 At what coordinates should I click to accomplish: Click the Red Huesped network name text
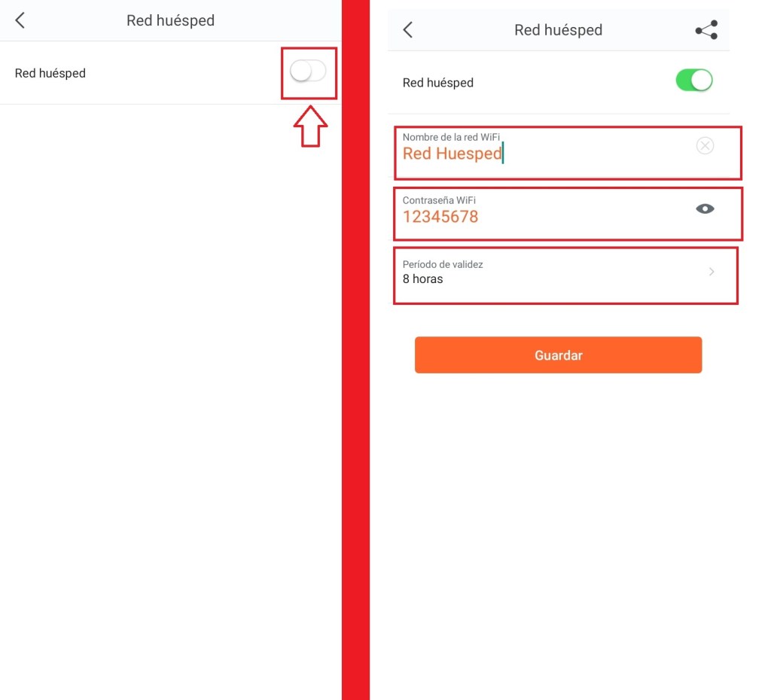click(452, 154)
